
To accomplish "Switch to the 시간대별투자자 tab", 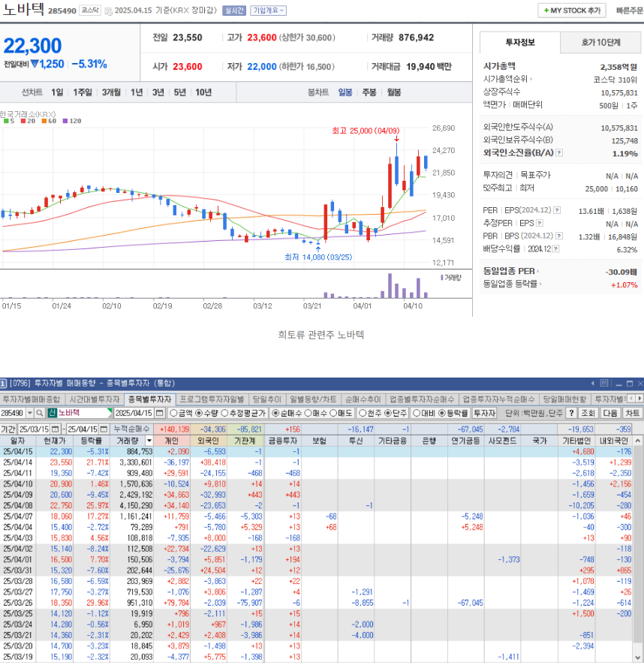I will tap(94, 399).
